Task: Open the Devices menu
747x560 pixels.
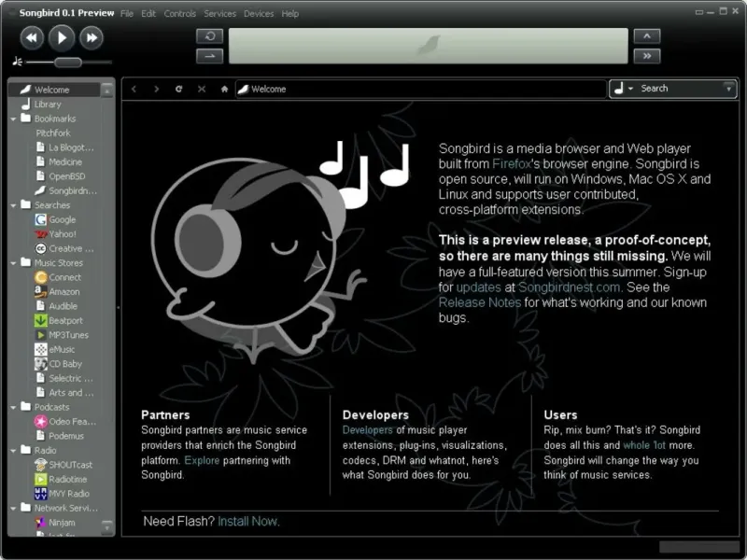Action: coord(259,14)
